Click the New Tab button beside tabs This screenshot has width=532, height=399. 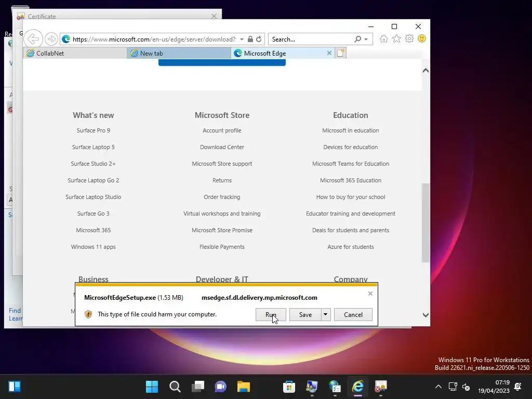tap(341, 54)
